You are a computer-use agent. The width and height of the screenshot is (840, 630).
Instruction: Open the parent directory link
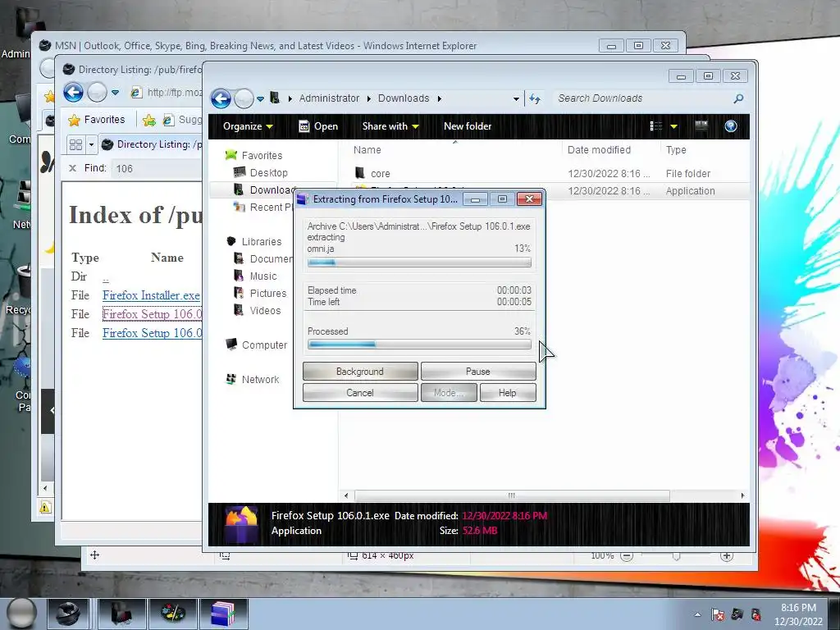106,278
